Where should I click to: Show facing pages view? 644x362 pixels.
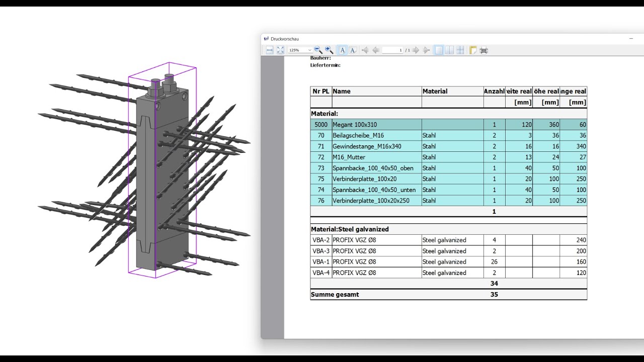[449, 50]
